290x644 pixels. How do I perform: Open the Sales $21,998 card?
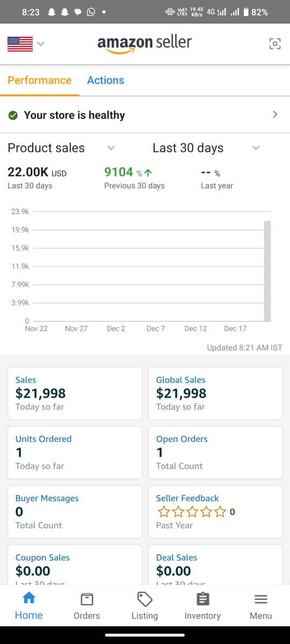pyautogui.click(x=75, y=393)
